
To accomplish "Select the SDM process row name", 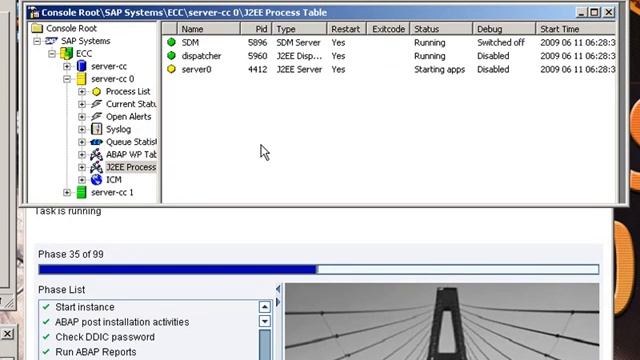I will [x=190, y=42].
